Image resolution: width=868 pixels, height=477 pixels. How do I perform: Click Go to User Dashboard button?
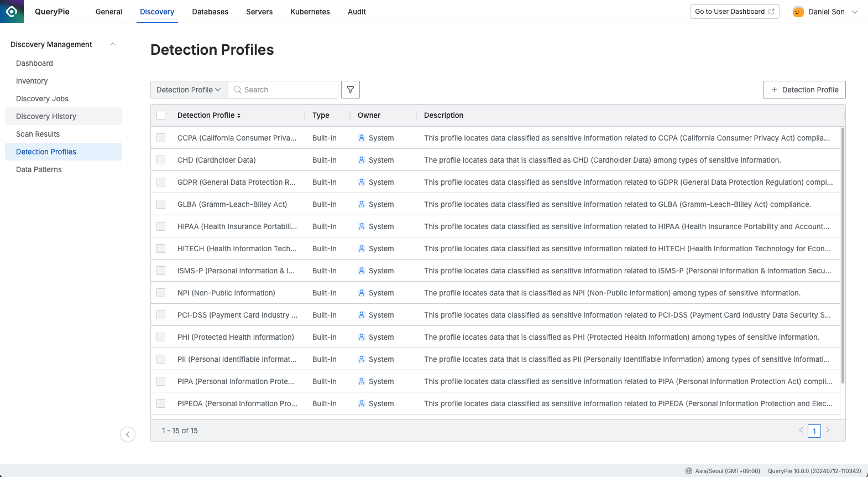[x=734, y=12]
